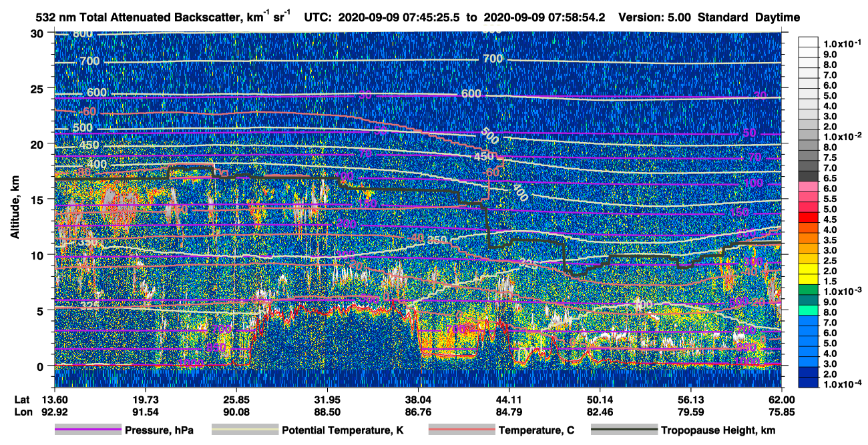Click longitude value '91.54'

pos(145,412)
